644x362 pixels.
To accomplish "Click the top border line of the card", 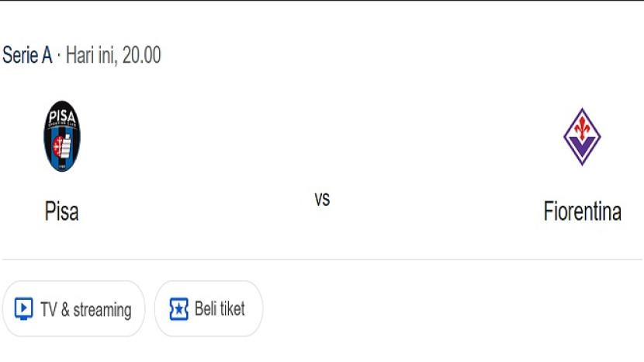I will (322, 2).
